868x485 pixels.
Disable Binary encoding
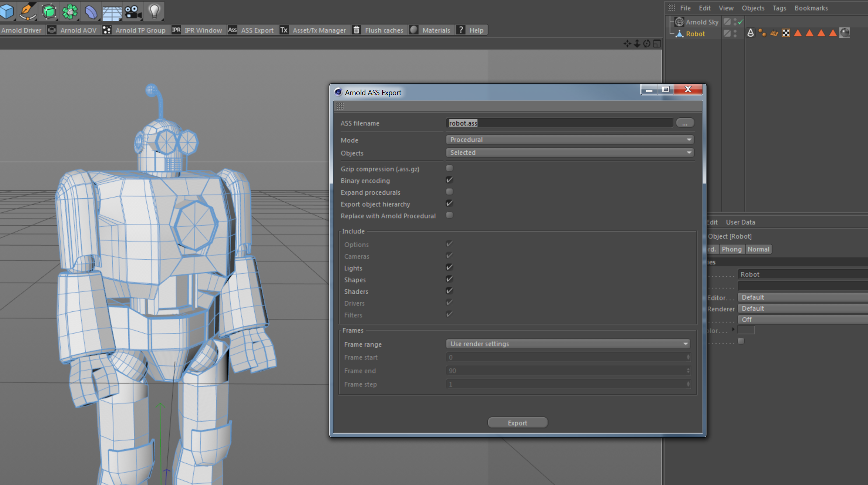pyautogui.click(x=449, y=180)
